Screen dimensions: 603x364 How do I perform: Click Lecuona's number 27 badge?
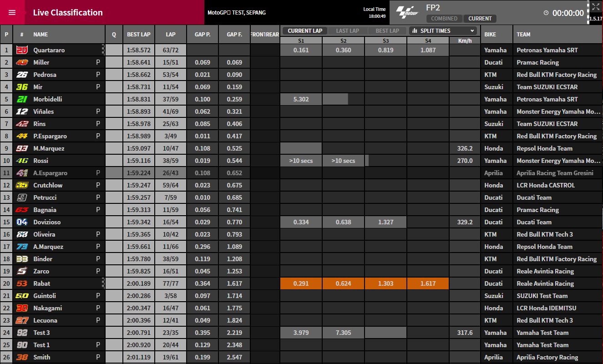click(22, 320)
